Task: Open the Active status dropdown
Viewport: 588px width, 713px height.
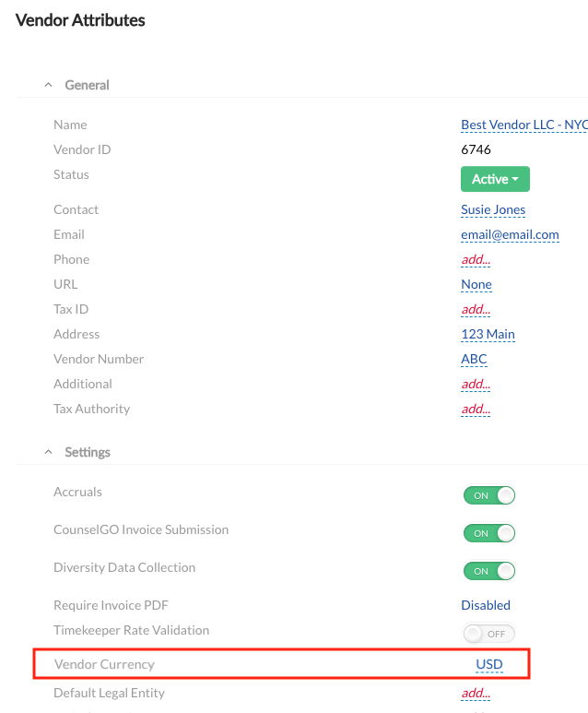Action: [x=495, y=179]
